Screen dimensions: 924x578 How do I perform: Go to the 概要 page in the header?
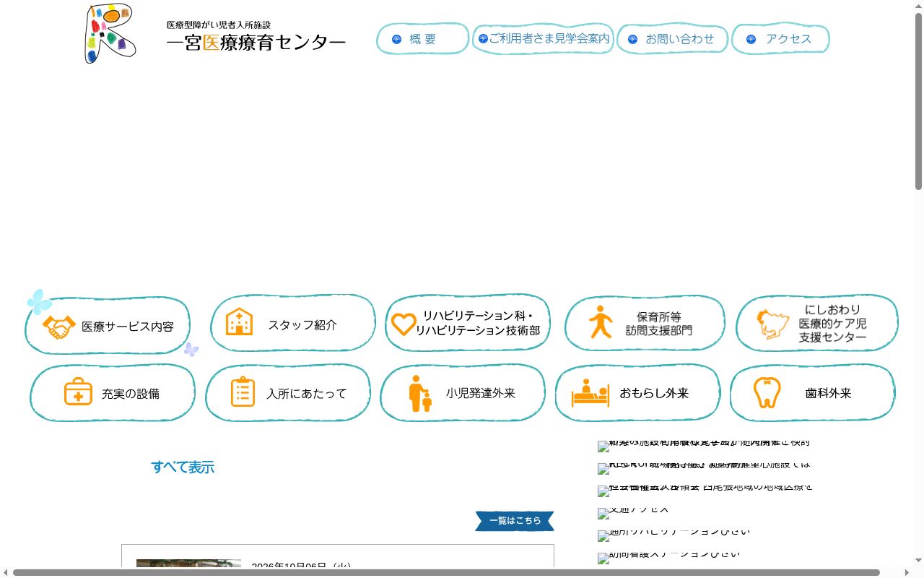tap(423, 39)
